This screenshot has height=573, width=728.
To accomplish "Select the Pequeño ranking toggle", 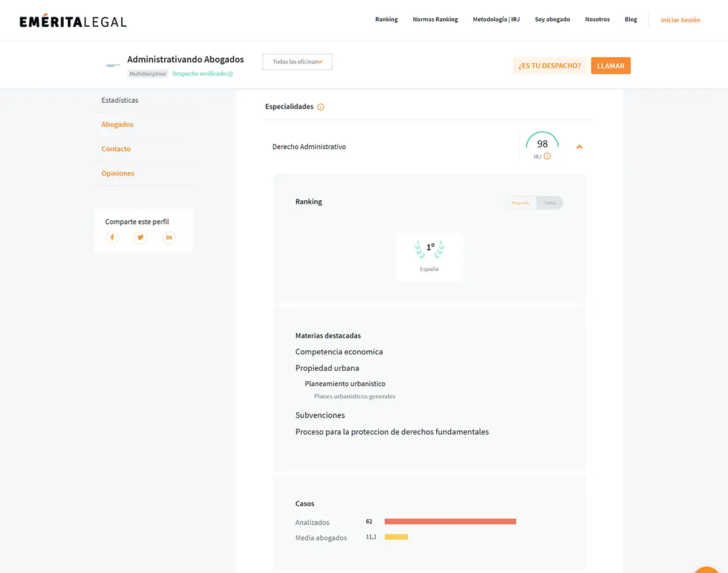I will point(521,203).
